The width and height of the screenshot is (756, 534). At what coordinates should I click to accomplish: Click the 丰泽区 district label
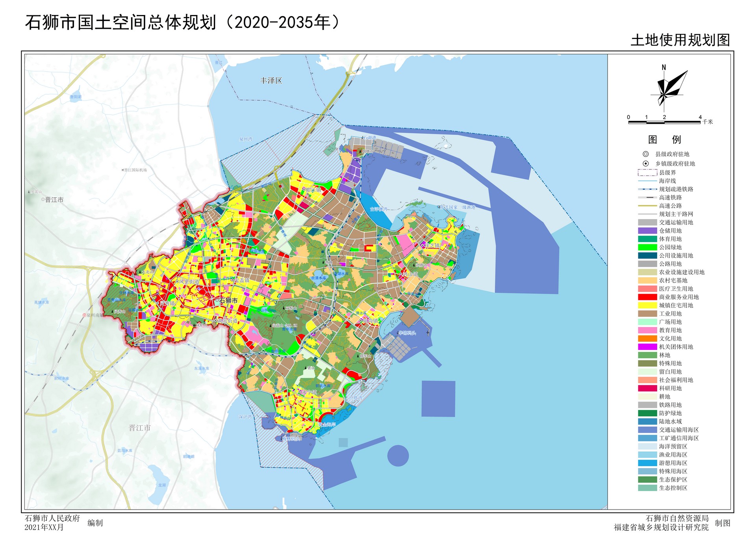point(271,81)
